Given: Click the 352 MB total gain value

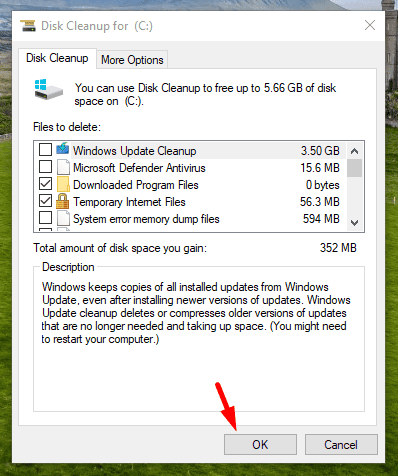Looking at the screenshot, I should click(338, 248).
